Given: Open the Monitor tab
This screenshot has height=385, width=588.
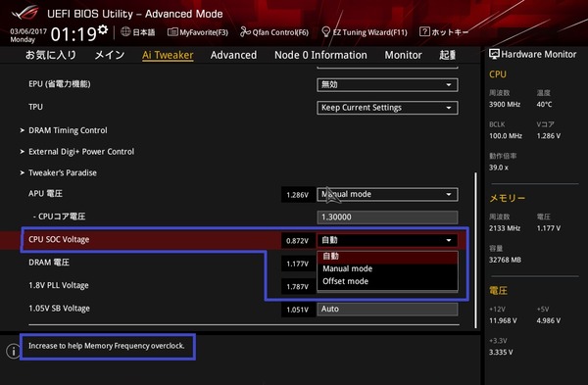Looking at the screenshot, I should [x=403, y=55].
